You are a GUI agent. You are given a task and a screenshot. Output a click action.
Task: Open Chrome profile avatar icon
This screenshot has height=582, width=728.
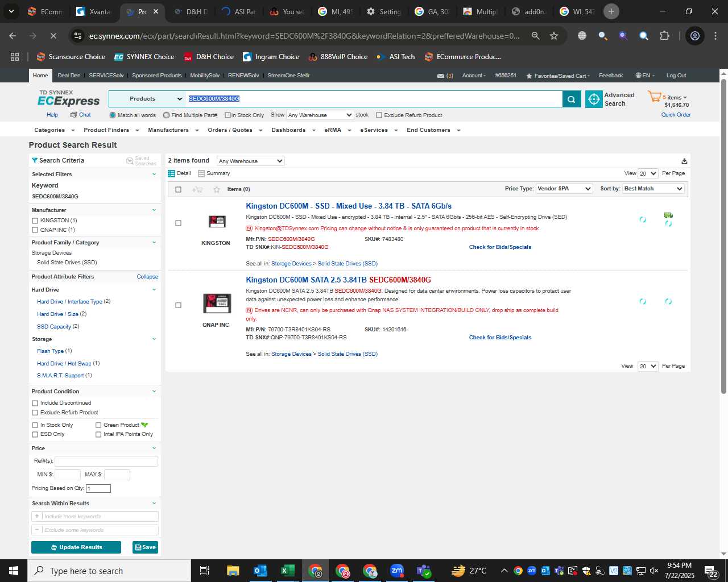695,36
